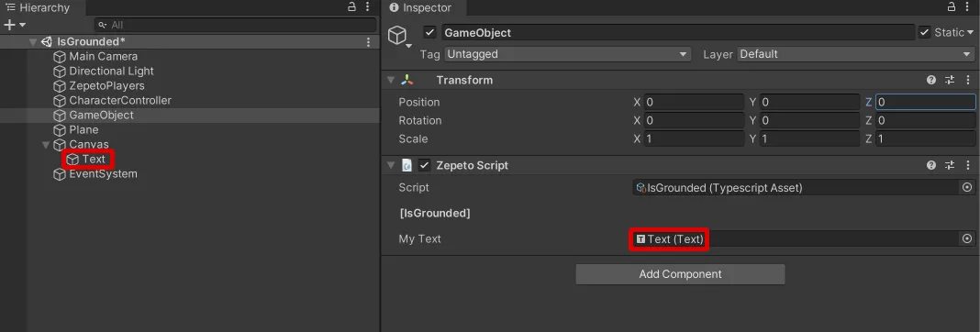Collapse the IsGrounded scene foldout
Screen dimensions: 980x332
coord(32,42)
